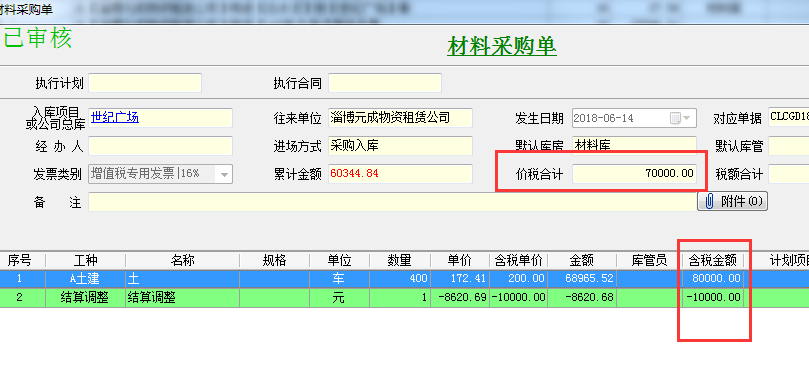Click the amount cell 68965.52
The width and height of the screenshot is (809, 382).
[x=582, y=279]
